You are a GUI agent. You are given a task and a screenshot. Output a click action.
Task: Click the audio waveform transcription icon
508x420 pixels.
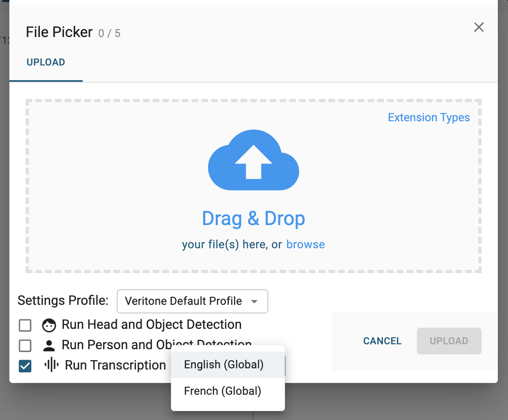(x=51, y=365)
